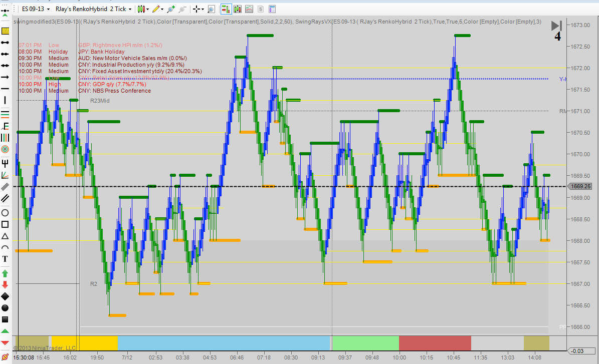Click the 1672.00 price axis label

580,68
